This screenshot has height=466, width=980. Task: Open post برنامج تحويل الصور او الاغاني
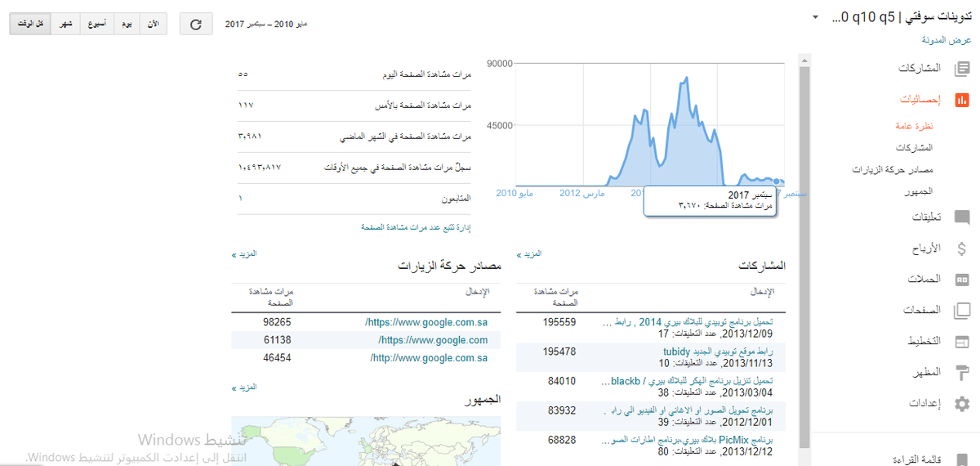688,410
